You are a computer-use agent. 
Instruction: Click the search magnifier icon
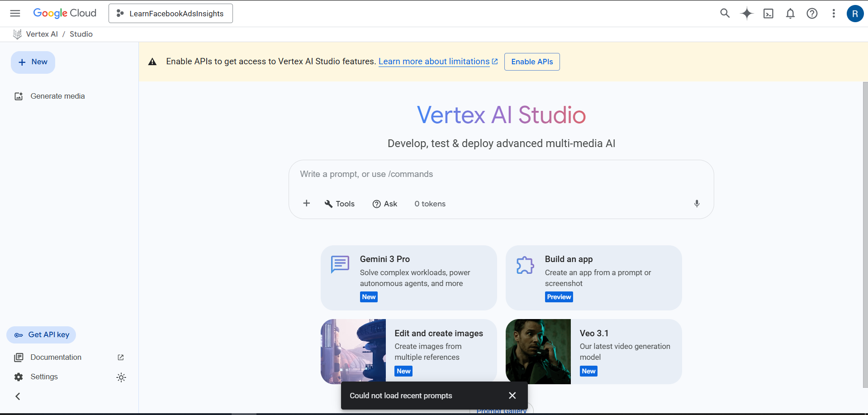click(x=725, y=13)
